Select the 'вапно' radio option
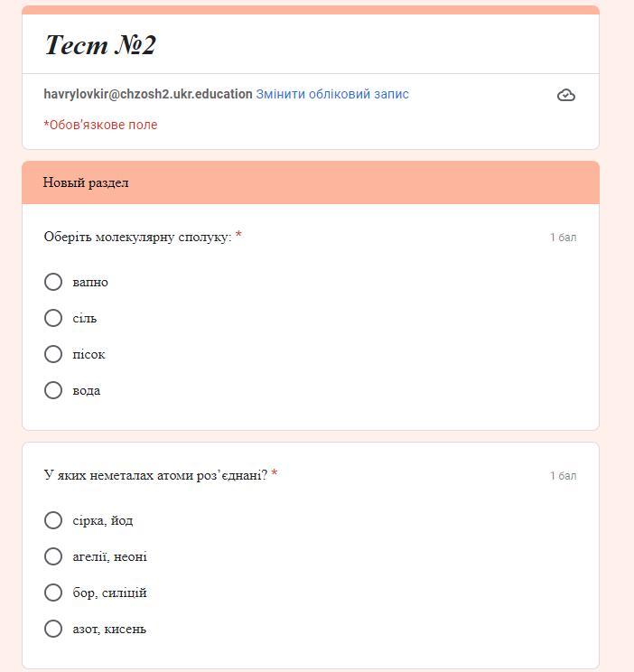This screenshot has width=634, height=672. (53, 282)
